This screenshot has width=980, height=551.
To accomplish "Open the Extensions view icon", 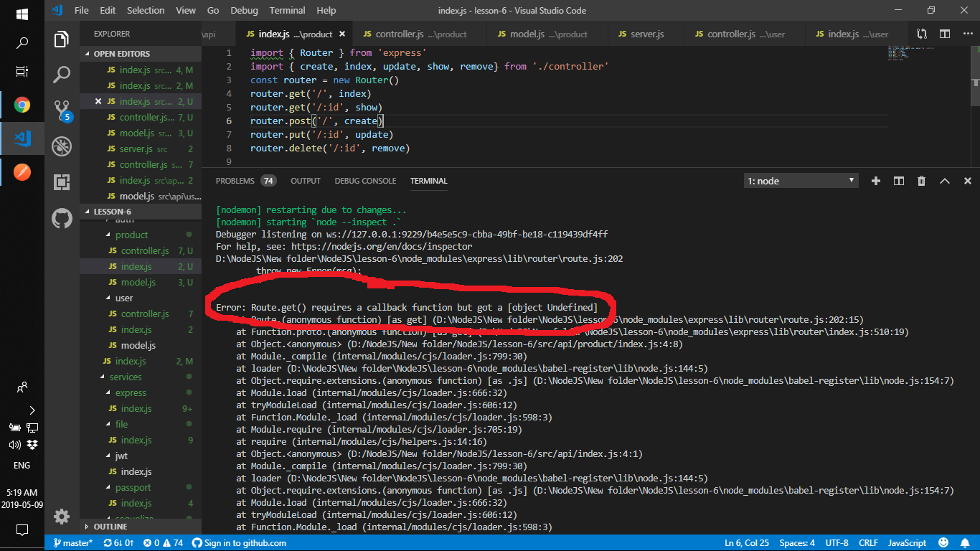I will tap(62, 182).
